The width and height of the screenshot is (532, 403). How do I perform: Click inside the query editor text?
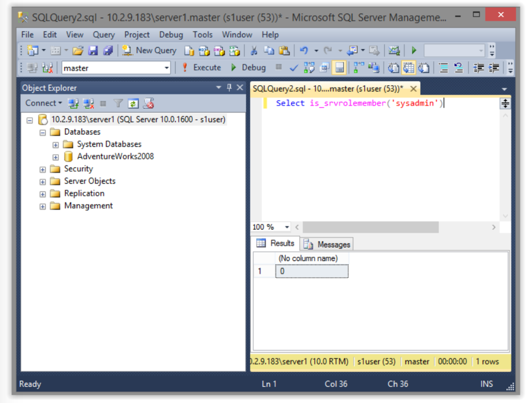pos(360,103)
